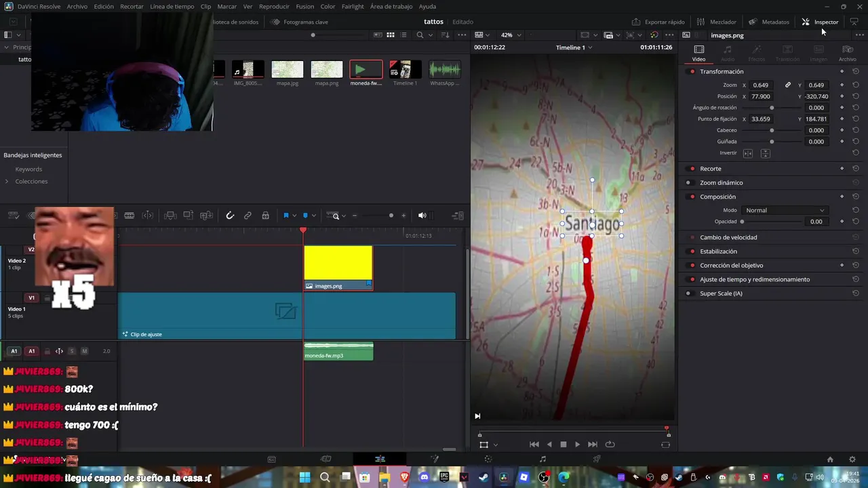This screenshot has height=488, width=868.
Task: Open Exportar rápido
Action: pyautogui.click(x=658, y=22)
